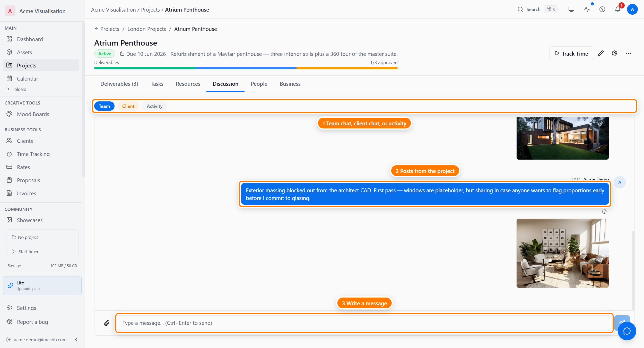
Task: Add a reaction with the emoji icon
Action: tap(604, 212)
